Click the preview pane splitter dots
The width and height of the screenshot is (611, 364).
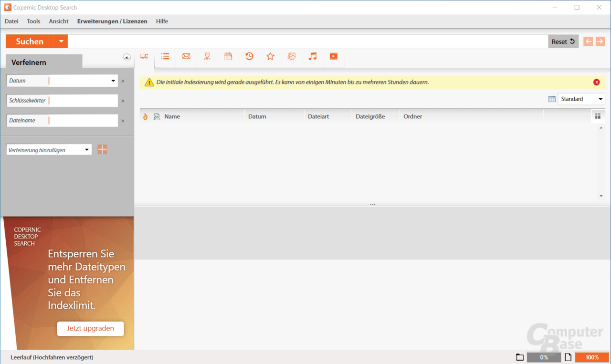[373, 204]
